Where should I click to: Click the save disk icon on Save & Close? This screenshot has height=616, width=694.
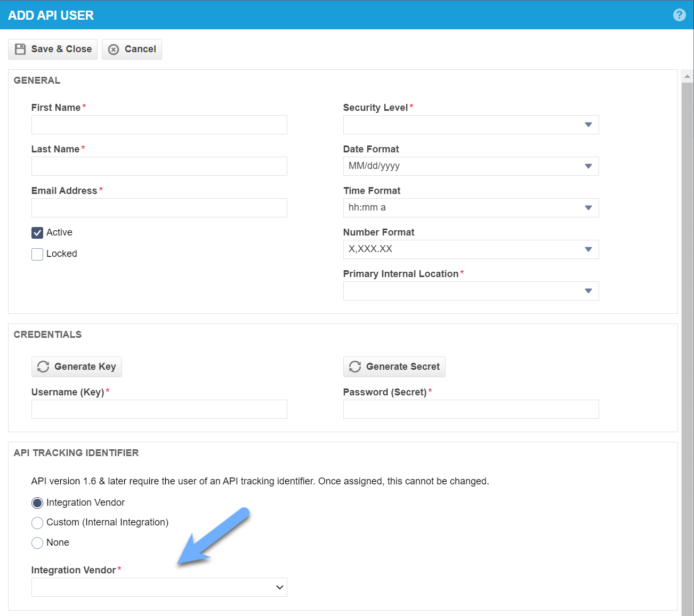click(20, 48)
